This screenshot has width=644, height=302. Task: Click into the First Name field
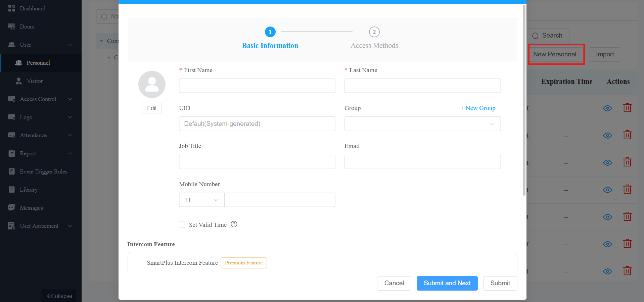point(257,86)
